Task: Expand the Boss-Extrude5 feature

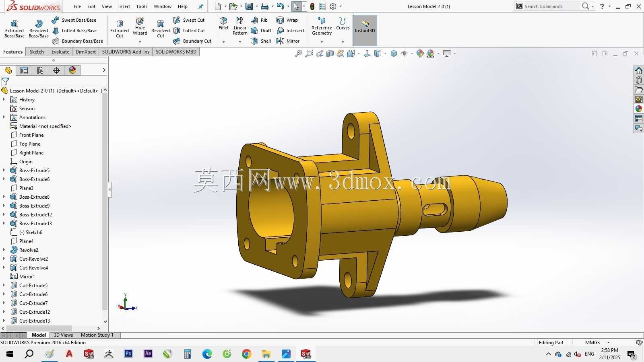Action: click(x=4, y=170)
